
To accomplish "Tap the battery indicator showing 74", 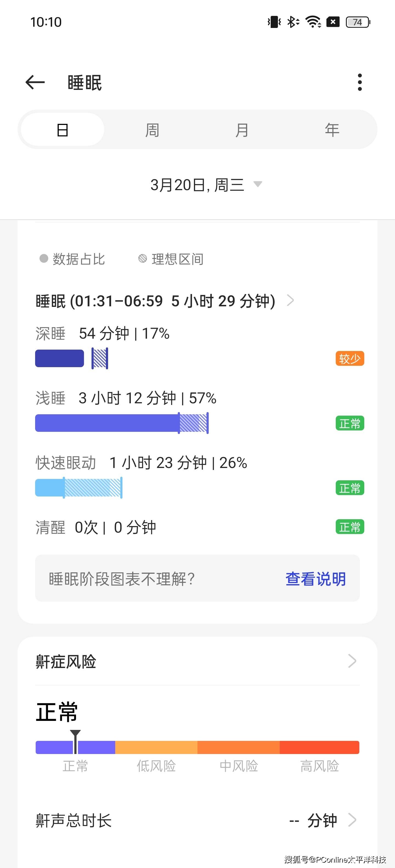I will coord(358,22).
